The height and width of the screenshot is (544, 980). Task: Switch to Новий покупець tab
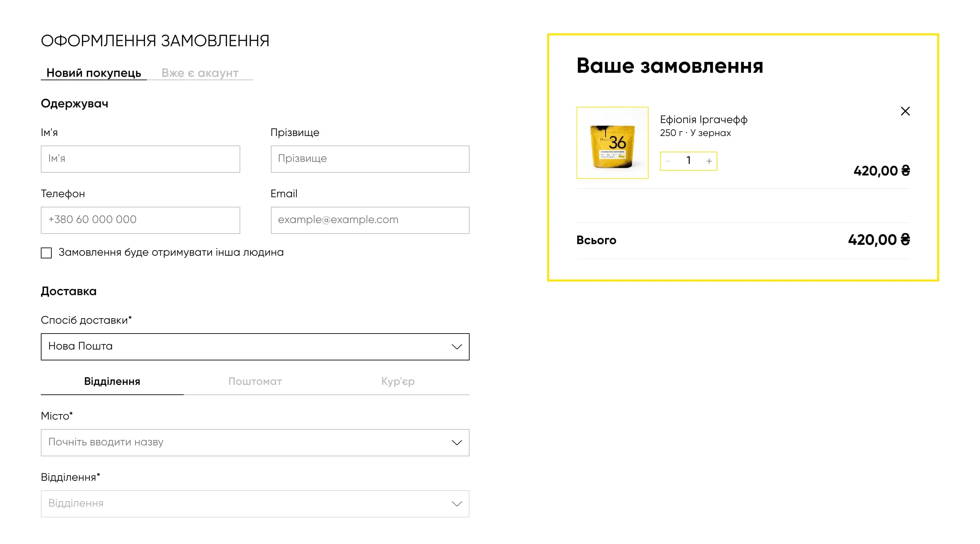coord(94,73)
